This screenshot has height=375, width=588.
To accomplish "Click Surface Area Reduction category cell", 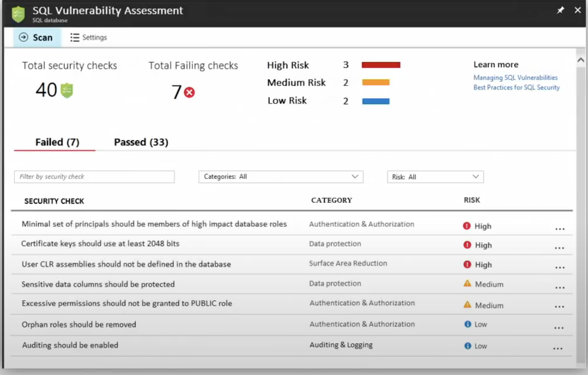I will (x=348, y=263).
